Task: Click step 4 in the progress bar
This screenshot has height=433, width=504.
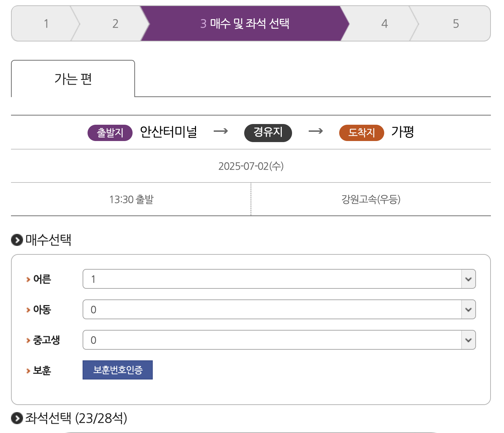Action: tap(385, 23)
